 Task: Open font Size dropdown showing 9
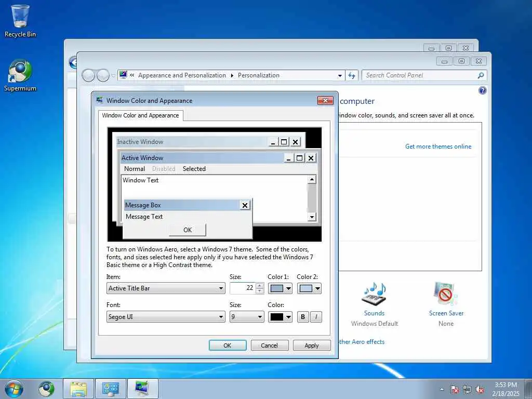(x=247, y=317)
